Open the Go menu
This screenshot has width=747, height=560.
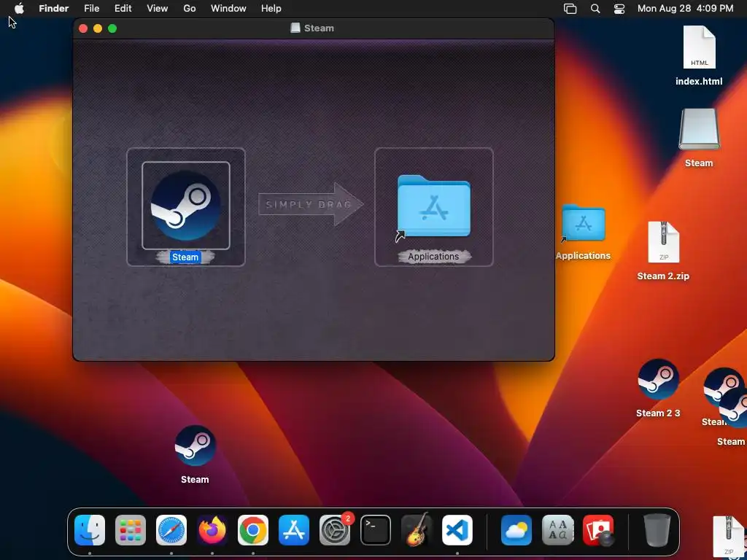[x=190, y=9]
